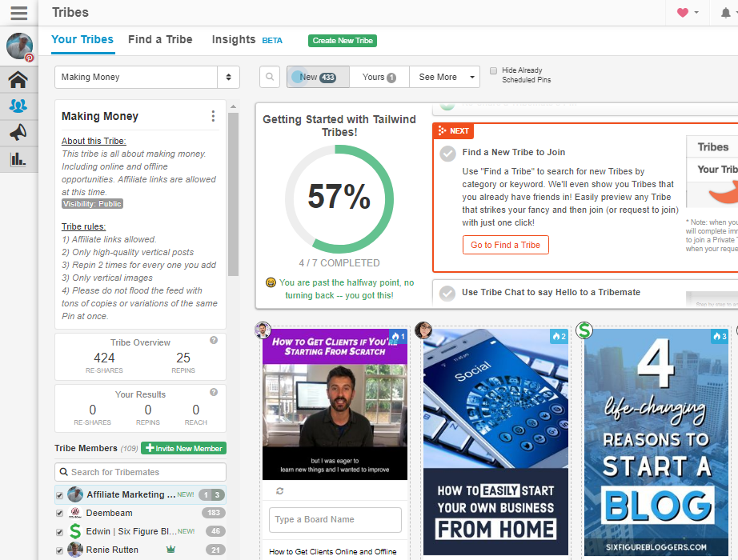This screenshot has width=738, height=560.
Task: Open the megaphone Publisher sidebar icon
Action: (18, 133)
